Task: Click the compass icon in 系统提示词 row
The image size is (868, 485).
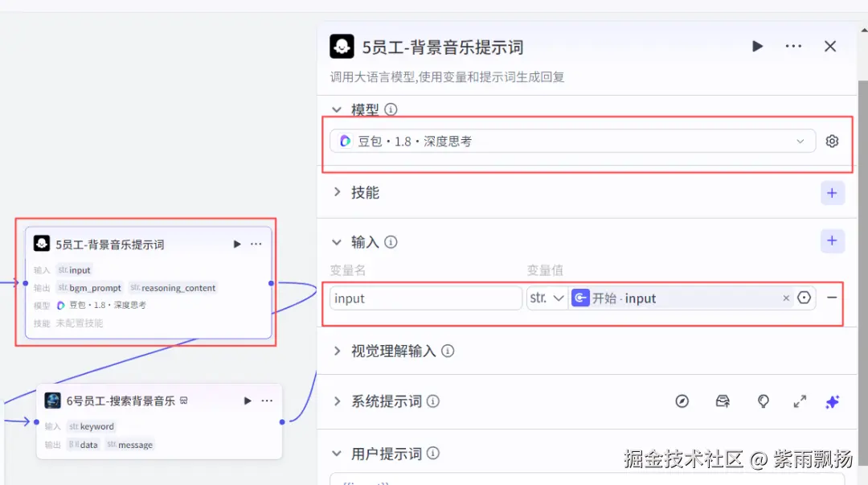Action: click(682, 401)
